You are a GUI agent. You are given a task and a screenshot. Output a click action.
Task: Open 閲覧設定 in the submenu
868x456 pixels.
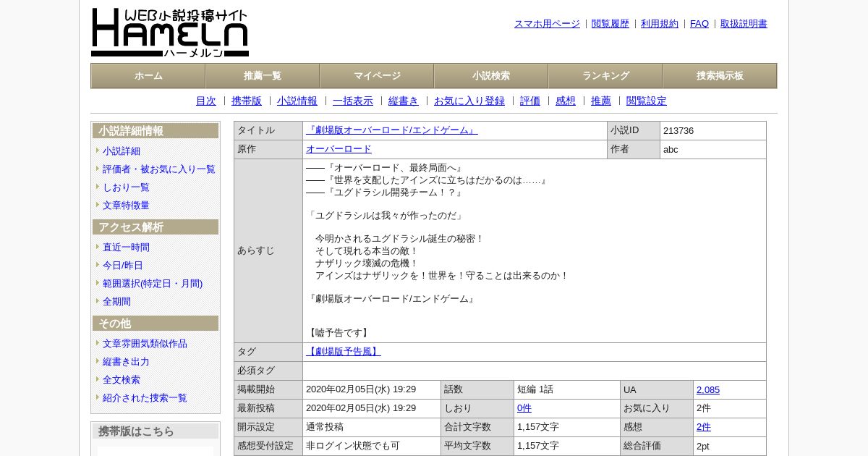[647, 101]
